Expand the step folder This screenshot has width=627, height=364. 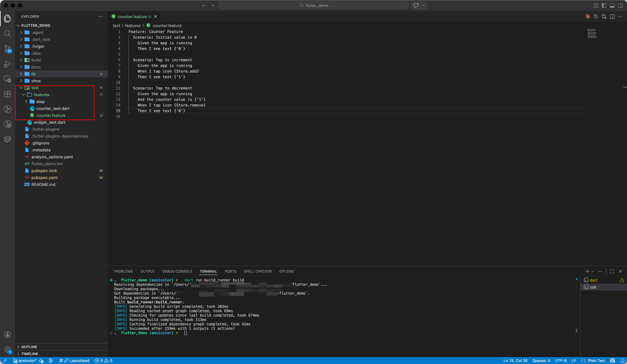(x=40, y=101)
